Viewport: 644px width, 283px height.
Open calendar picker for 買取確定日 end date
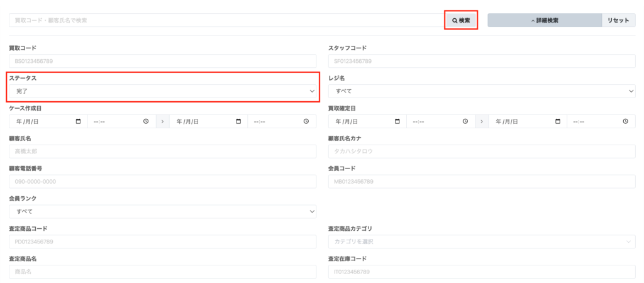coord(558,121)
